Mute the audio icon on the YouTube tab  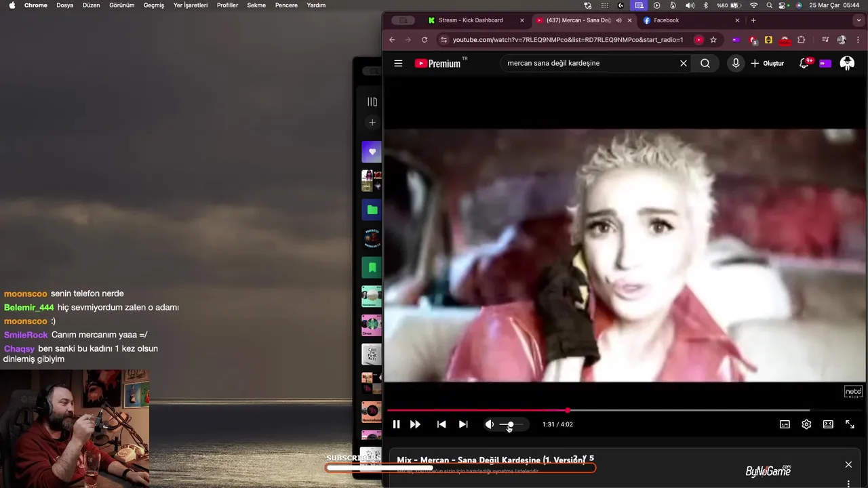pos(618,20)
